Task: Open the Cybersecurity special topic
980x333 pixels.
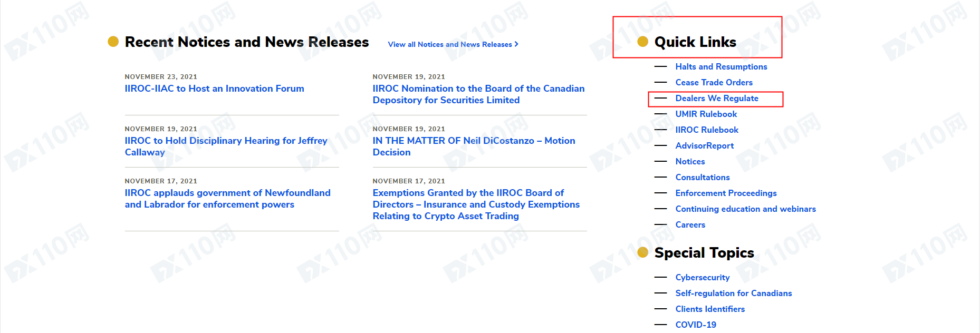Action: click(x=702, y=277)
